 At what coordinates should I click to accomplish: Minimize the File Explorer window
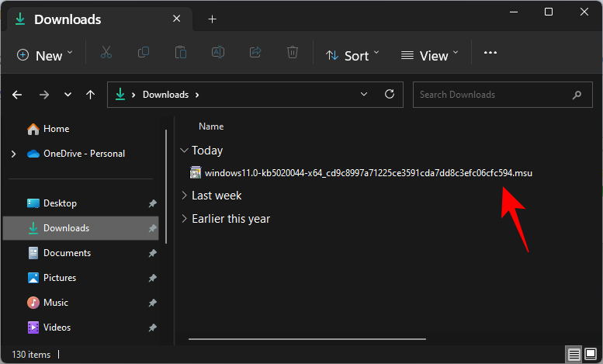pyautogui.click(x=514, y=12)
